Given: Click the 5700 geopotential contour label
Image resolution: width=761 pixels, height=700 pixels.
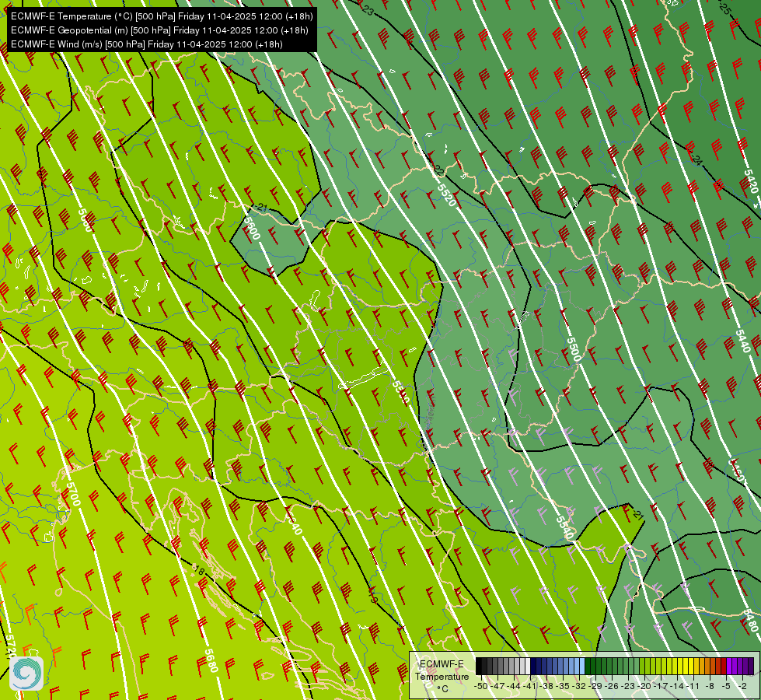Looking at the screenshot, I should (73, 494).
